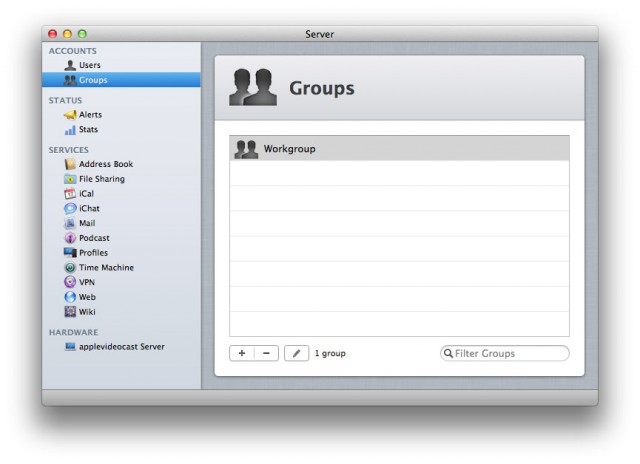Click the '1 group' count text
This screenshot has height=464, width=640.
[330, 353]
